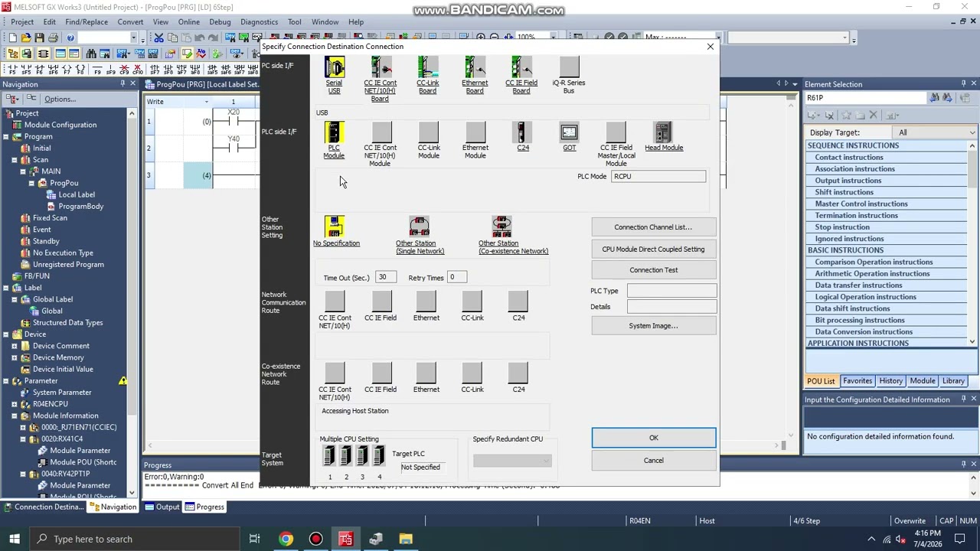980x551 pixels.
Task: Click the Connection Test button
Action: click(653, 270)
